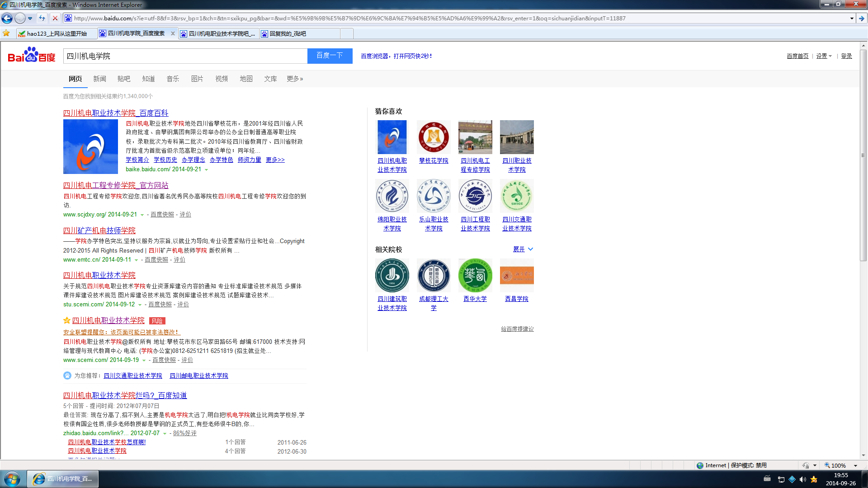
Task: Click the 乐山职业技术学院 emblem
Action: (x=434, y=196)
